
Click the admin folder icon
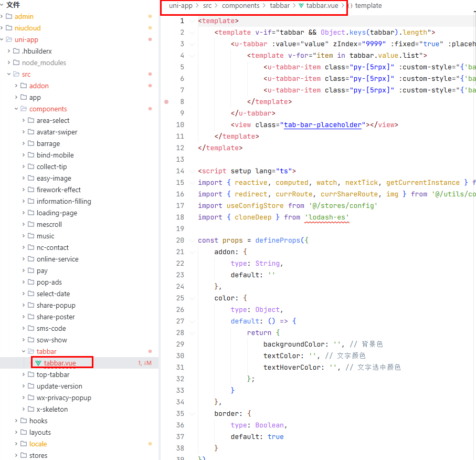tap(9, 16)
